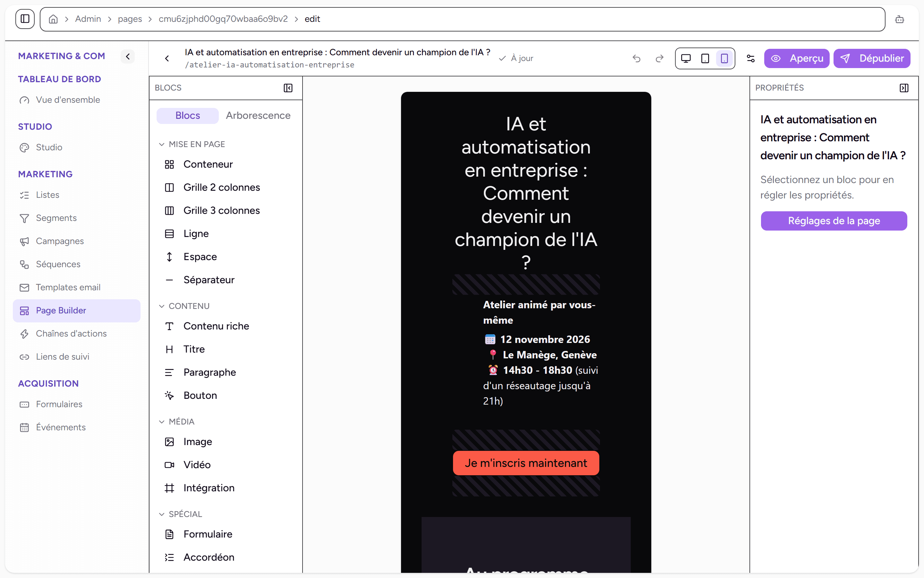
Task: Click the pages breadcrumb link
Action: (130, 19)
